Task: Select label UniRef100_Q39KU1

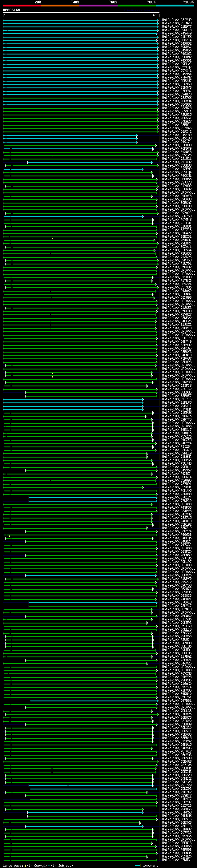Action: 177,487
